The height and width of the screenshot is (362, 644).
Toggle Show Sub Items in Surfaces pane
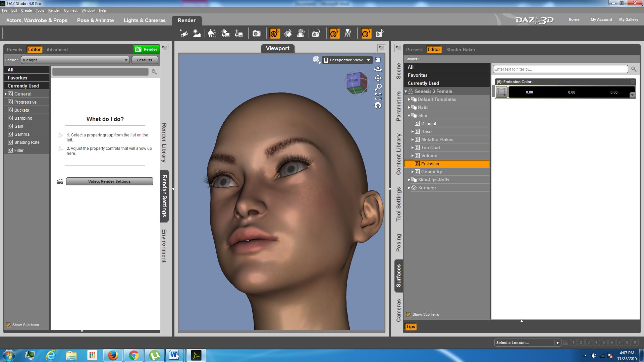pyautogui.click(x=408, y=314)
